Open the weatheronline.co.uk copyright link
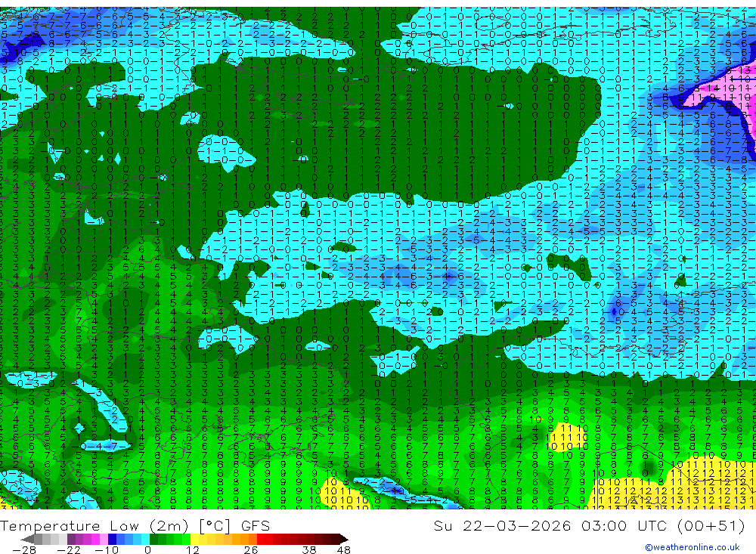This screenshot has height=554, width=756. click(x=692, y=547)
